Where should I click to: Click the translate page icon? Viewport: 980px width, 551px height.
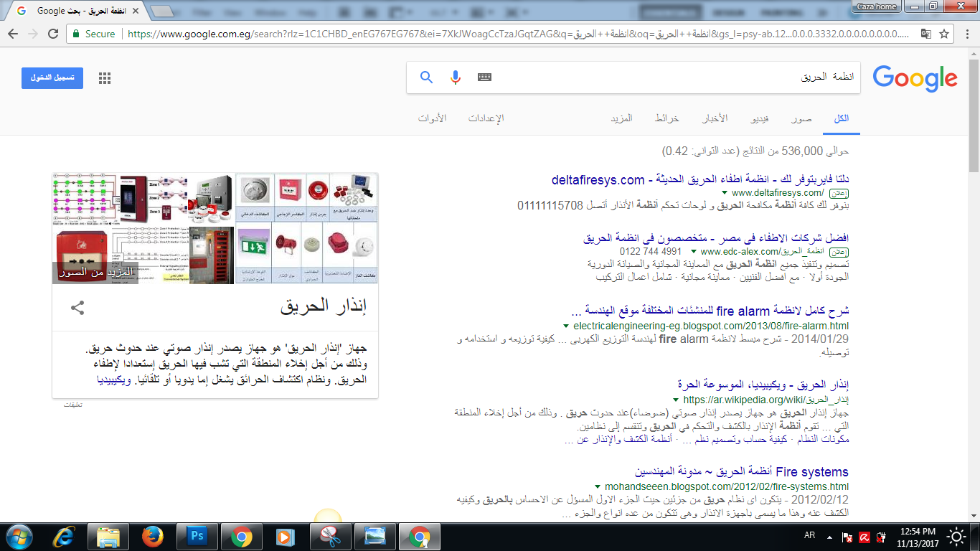(x=926, y=34)
